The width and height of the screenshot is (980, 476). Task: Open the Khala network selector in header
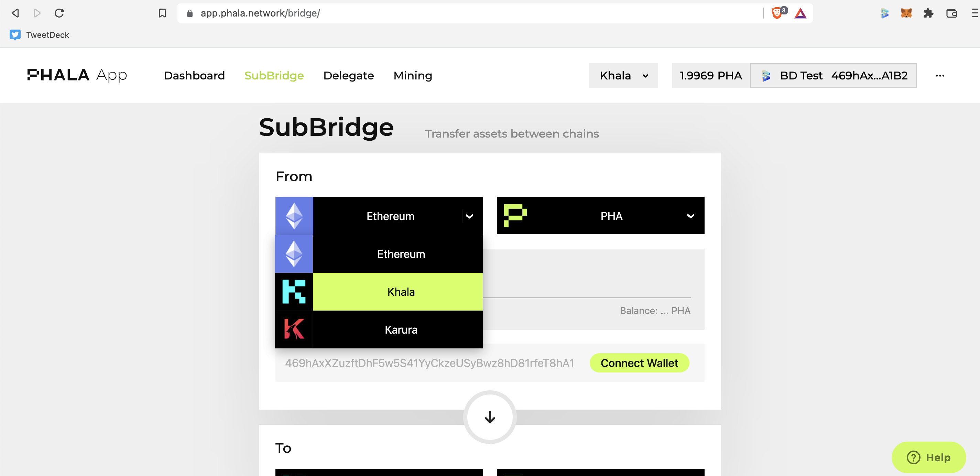pyautogui.click(x=623, y=76)
